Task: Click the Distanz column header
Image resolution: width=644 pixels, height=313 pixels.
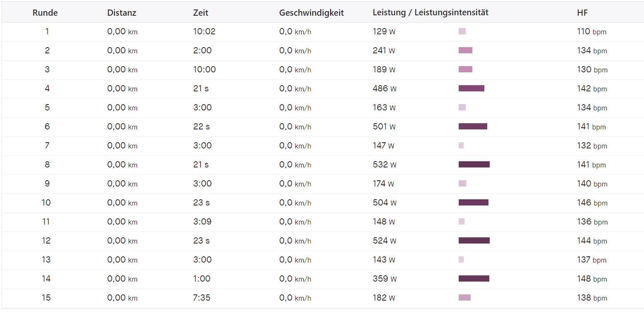Action: click(122, 13)
